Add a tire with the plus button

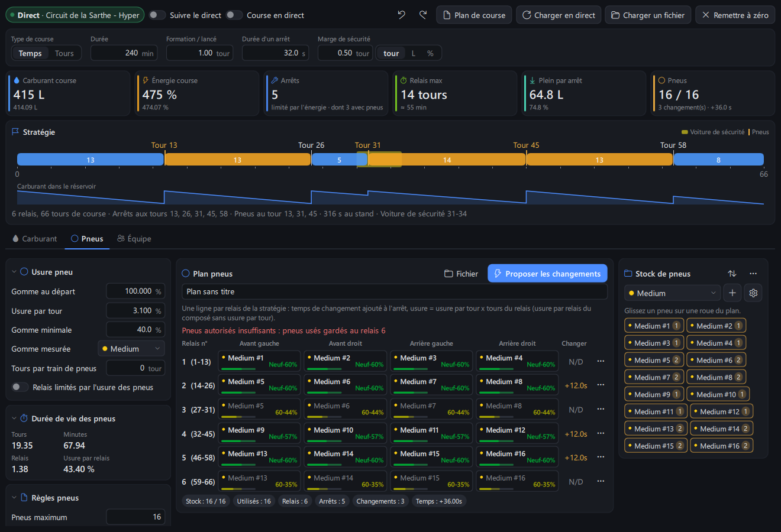click(x=732, y=293)
